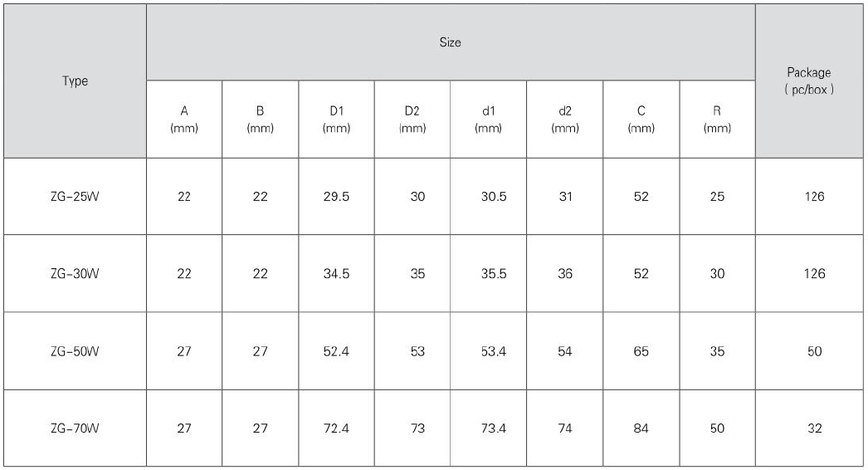Click the 29.5 value in ZG-25W row
Viewport: 868px width, 470px height.
click(336, 197)
